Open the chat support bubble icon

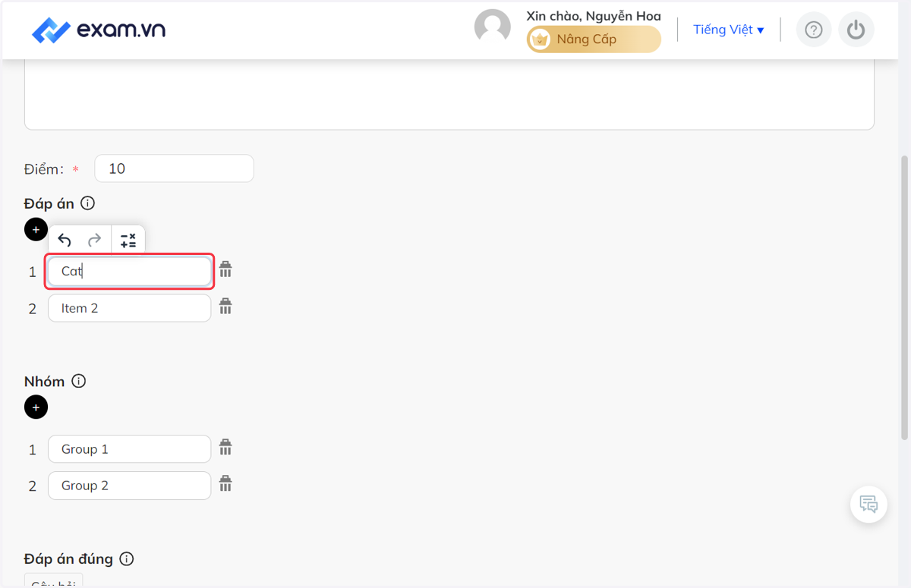[869, 504]
